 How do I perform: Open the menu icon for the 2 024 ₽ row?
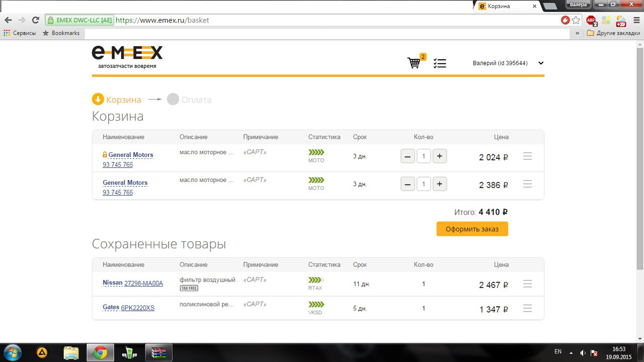pos(527,156)
